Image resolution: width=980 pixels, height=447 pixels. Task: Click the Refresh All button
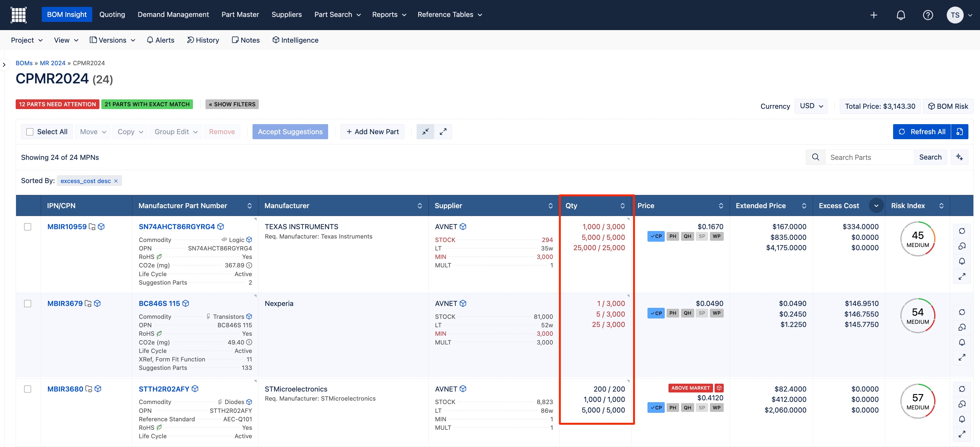coord(922,132)
